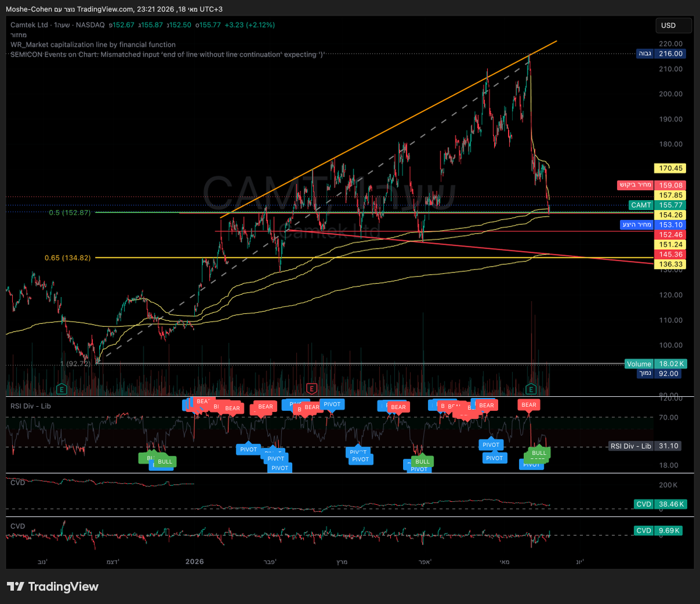Click the 1 (92.72) Fibonacci level label
This screenshot has width=700, height=604.
coord(76,364)
